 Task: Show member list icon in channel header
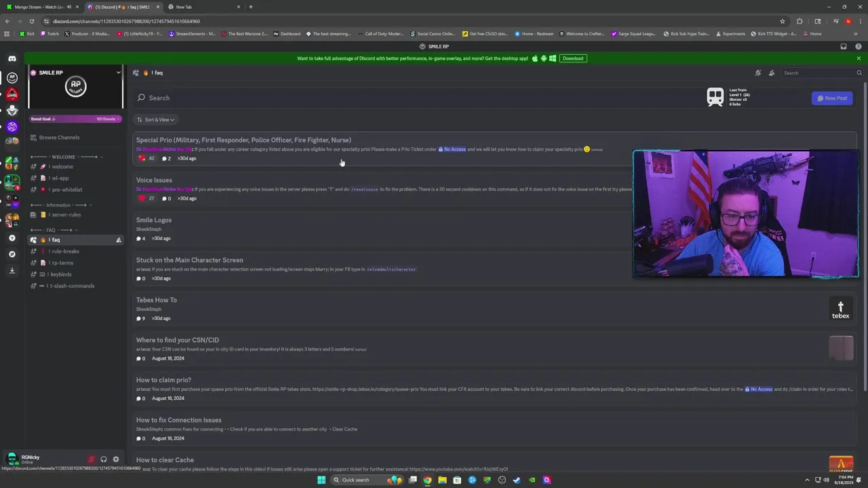pos(772,73)
